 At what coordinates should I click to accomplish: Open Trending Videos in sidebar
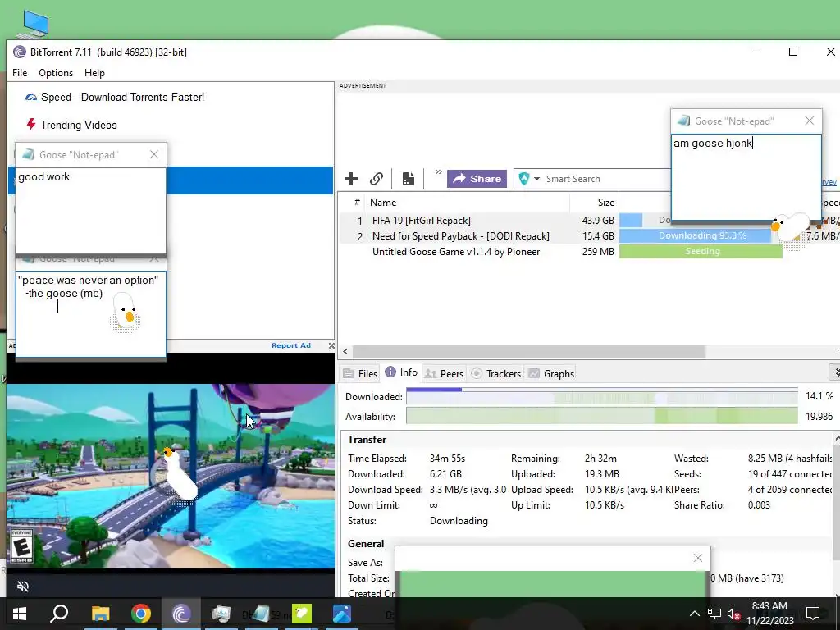click(78, 125)
